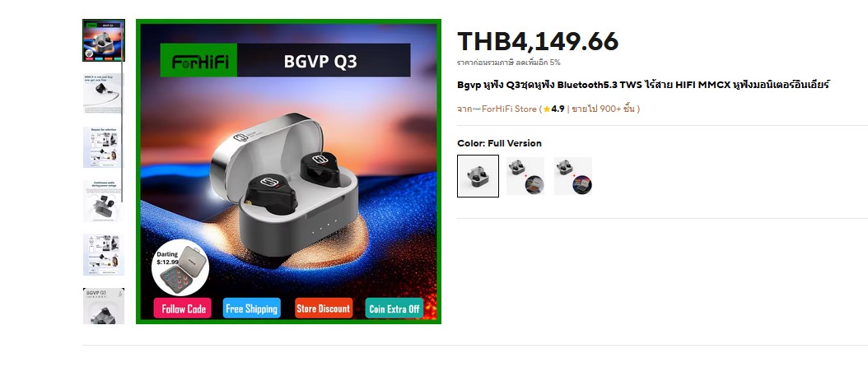
Task: Click the blue Free Shipping badge
Action: [251, 309]
